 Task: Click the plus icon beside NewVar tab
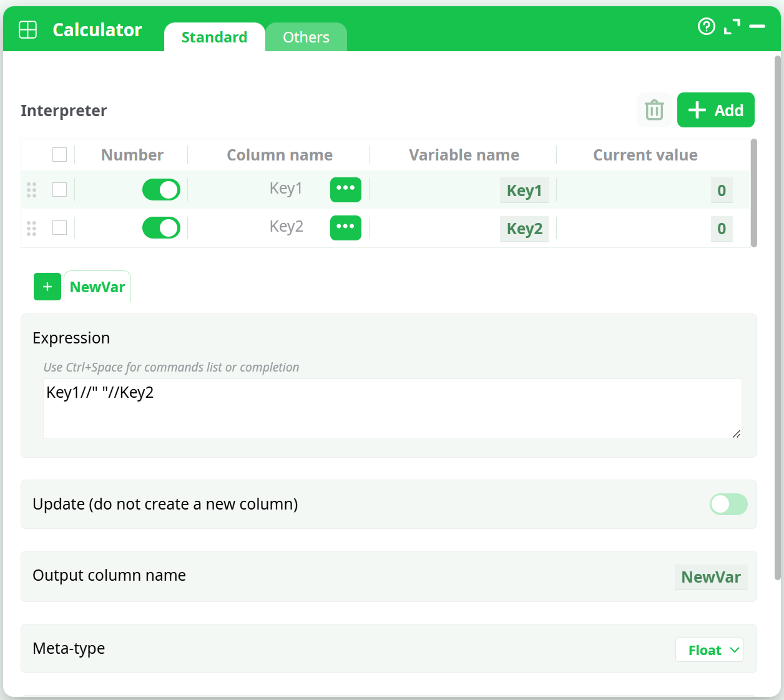pos(47,287)
